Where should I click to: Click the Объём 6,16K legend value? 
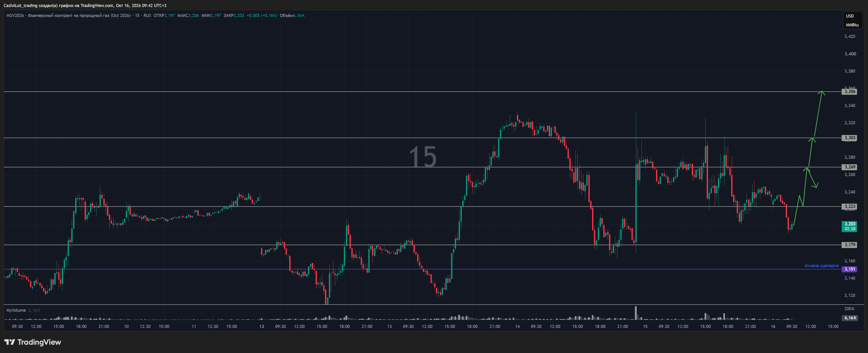coord(292,15)
